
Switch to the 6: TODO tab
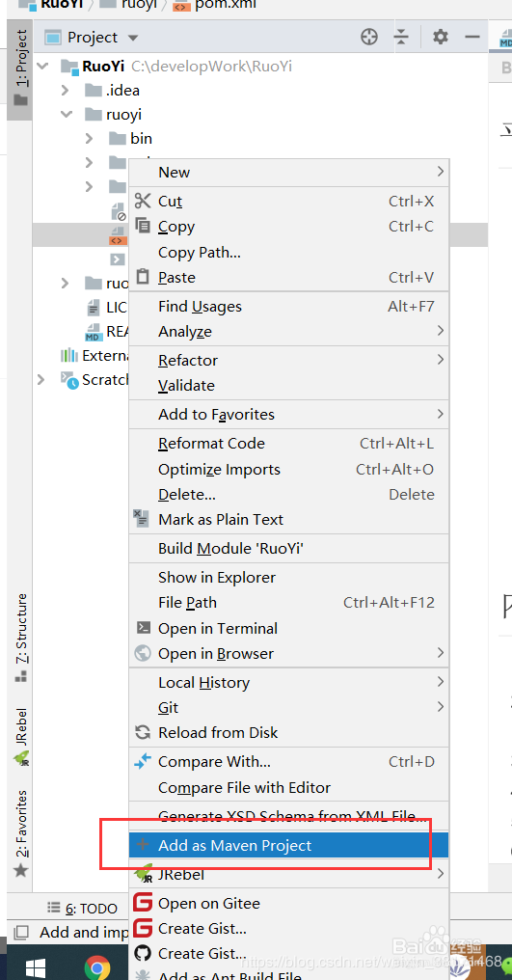84,909
